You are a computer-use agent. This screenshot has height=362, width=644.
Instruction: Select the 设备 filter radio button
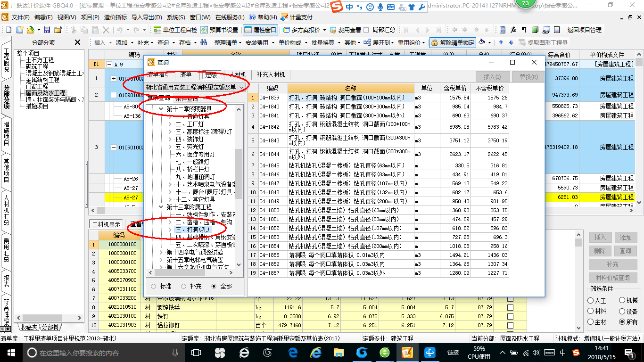click(622, 311)
